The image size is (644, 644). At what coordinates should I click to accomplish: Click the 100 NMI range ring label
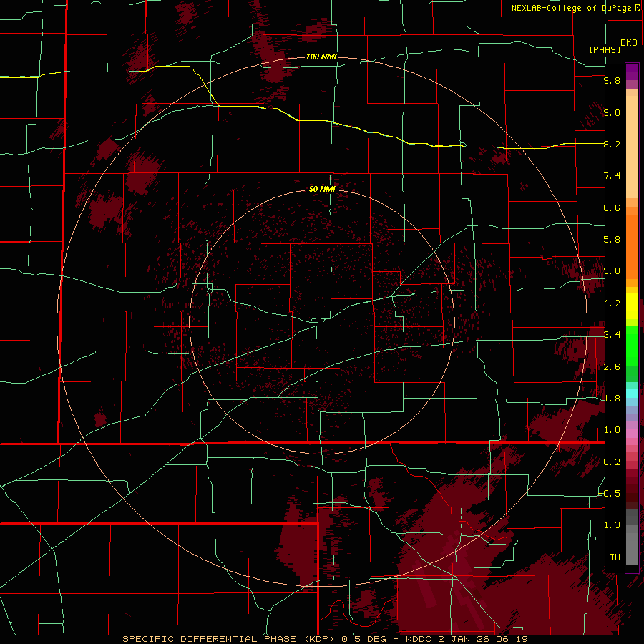coord(321,57)
